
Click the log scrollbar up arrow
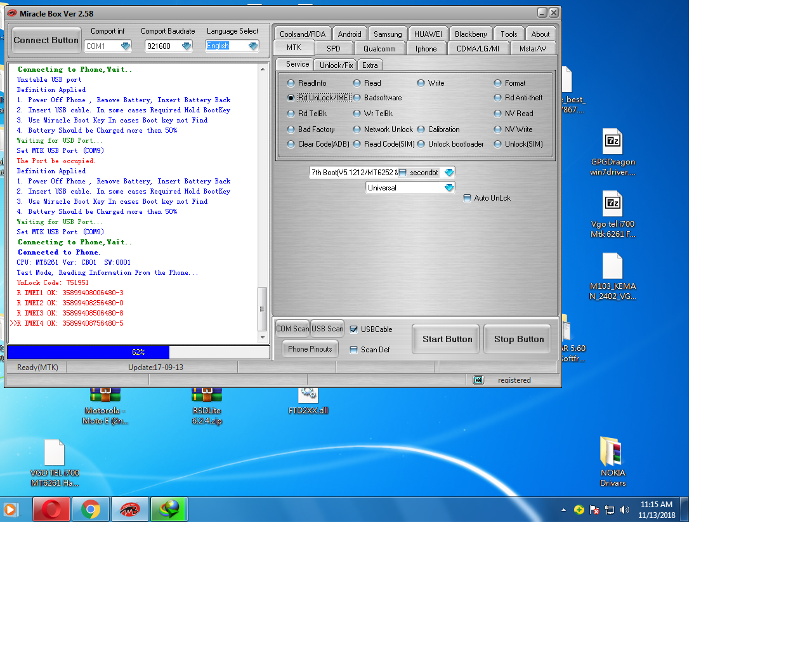[x=263, y=69]
